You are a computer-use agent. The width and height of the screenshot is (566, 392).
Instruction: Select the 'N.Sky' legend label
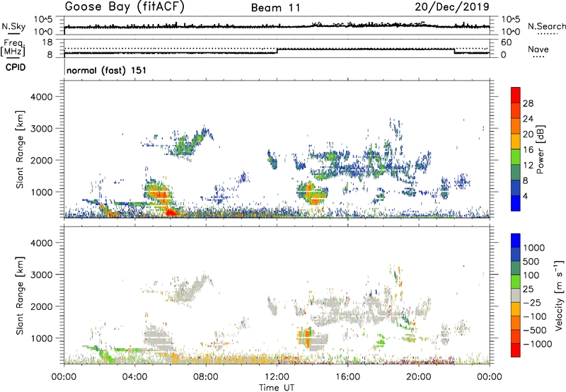(x=13, y=26)
